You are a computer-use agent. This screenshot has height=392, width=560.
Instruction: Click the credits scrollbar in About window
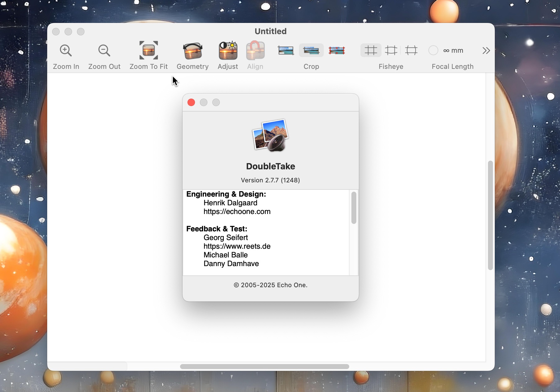(354, 207)
